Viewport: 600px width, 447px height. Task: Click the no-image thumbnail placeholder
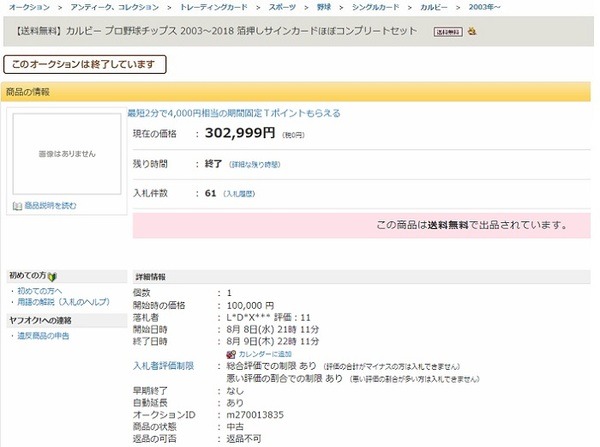(67, 154)
